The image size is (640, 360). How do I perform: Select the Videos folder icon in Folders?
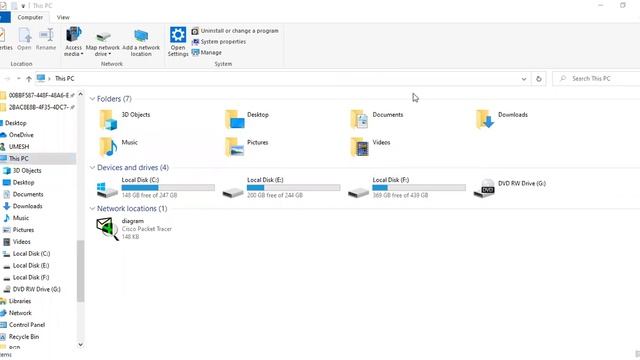360,147
